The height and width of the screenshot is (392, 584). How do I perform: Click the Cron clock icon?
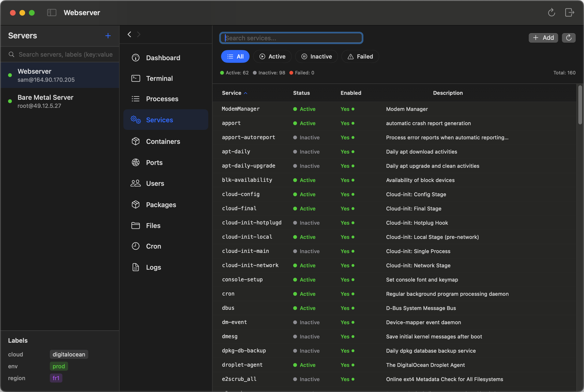click(x=136, y=246)
